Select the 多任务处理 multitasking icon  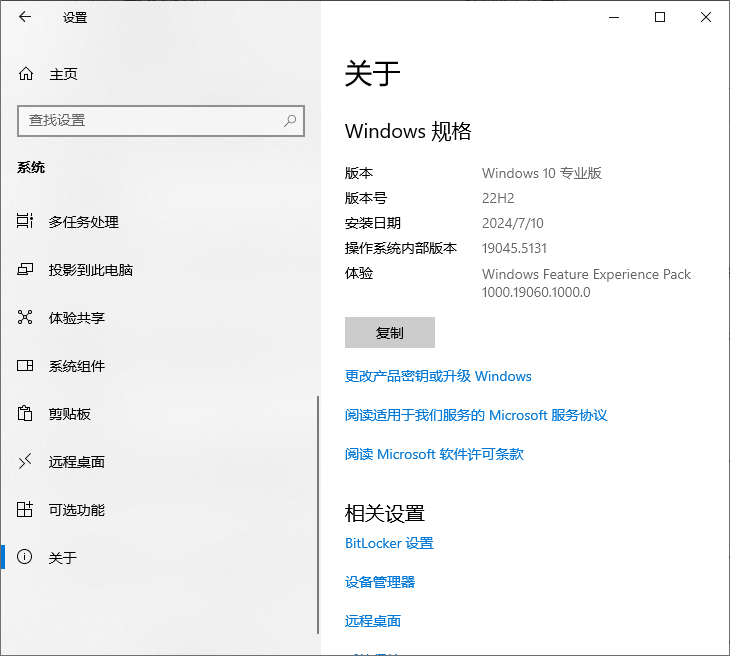[x=26, y=222]
